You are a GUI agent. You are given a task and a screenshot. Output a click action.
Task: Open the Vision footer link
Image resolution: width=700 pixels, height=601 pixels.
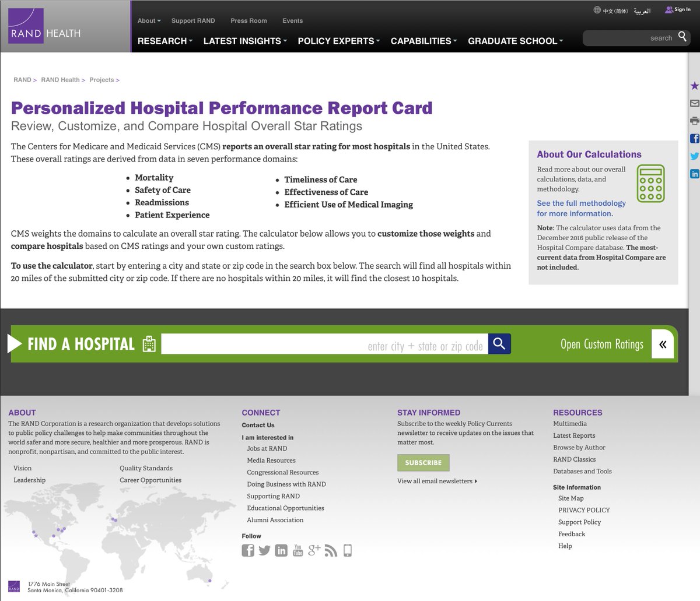23,468
